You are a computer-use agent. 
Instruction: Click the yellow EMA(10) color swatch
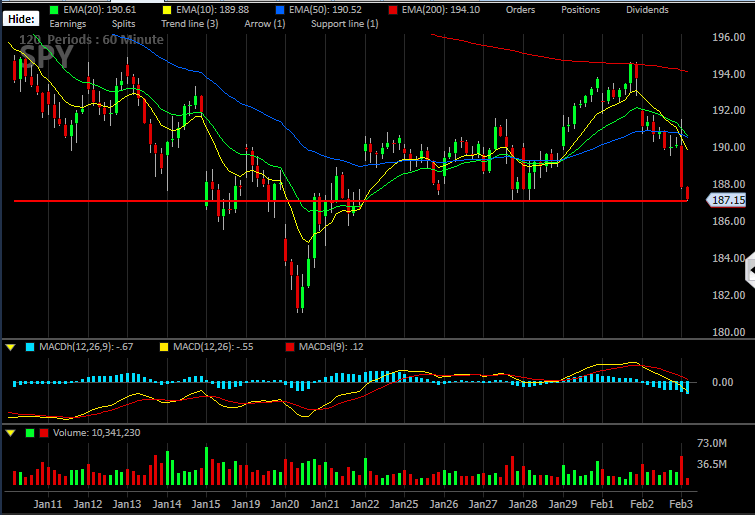point(167,10)
